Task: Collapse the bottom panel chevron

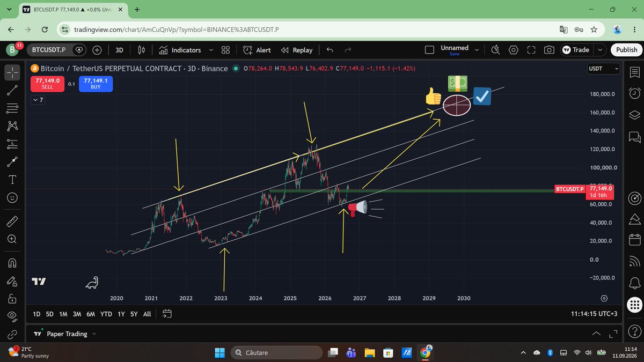Action: [596, 334]
